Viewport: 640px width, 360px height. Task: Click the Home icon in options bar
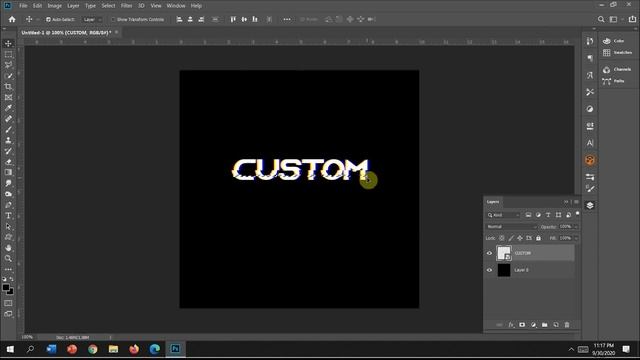(x=12, y=19)
